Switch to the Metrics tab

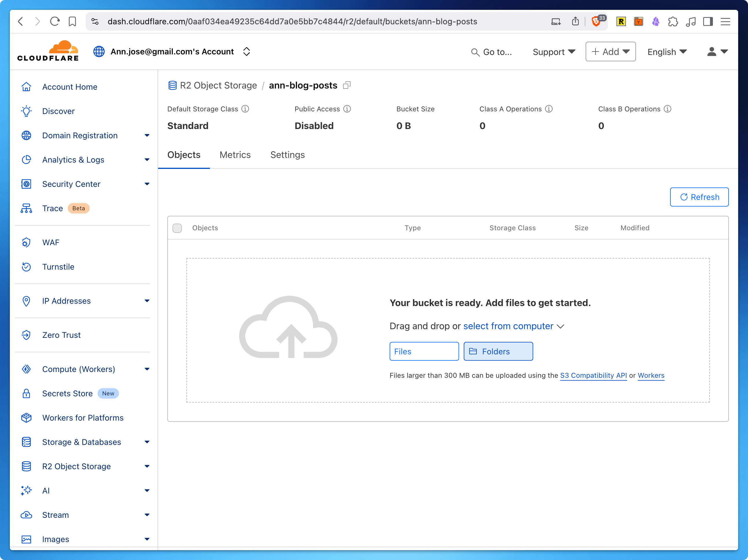pyautogui.click(x=235, y=155)
